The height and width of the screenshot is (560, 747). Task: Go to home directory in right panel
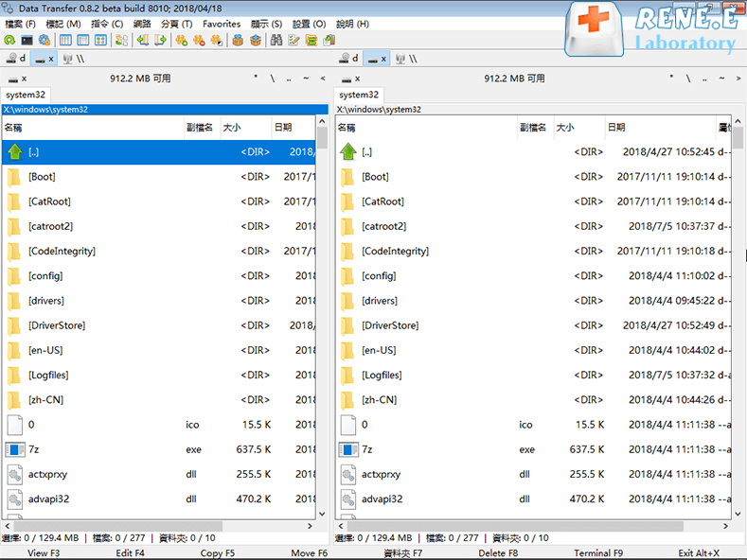click(x=721, y=79)
